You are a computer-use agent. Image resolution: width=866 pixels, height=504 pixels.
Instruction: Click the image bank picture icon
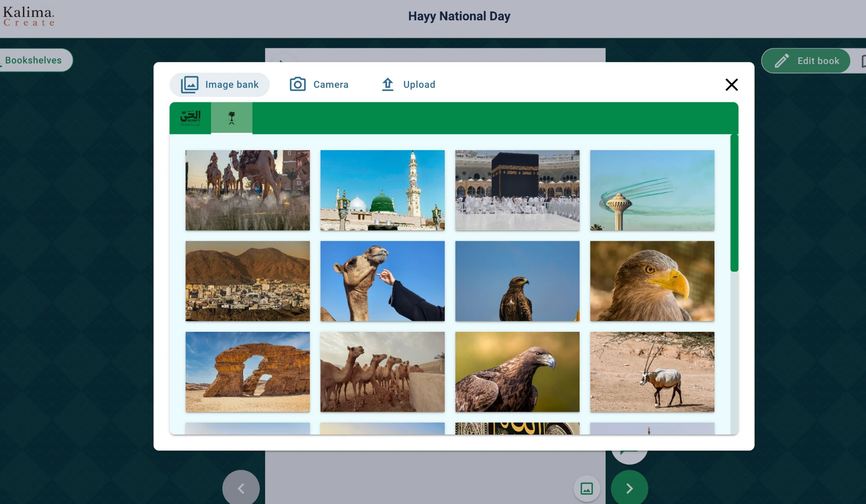pos(189,85)
